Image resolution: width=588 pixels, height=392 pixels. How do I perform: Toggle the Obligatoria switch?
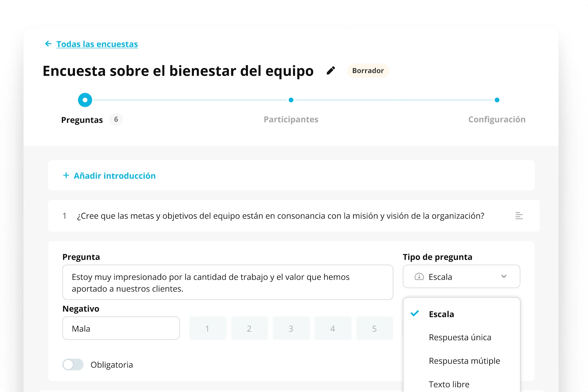tap(73, 364)
